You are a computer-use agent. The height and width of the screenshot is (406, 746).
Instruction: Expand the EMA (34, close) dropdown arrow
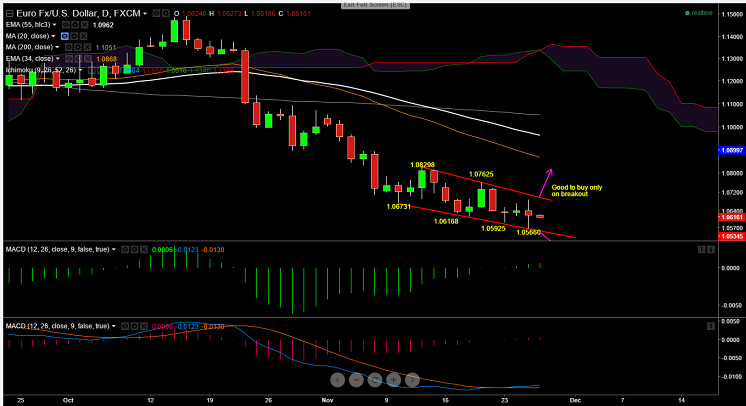[58, 59]
